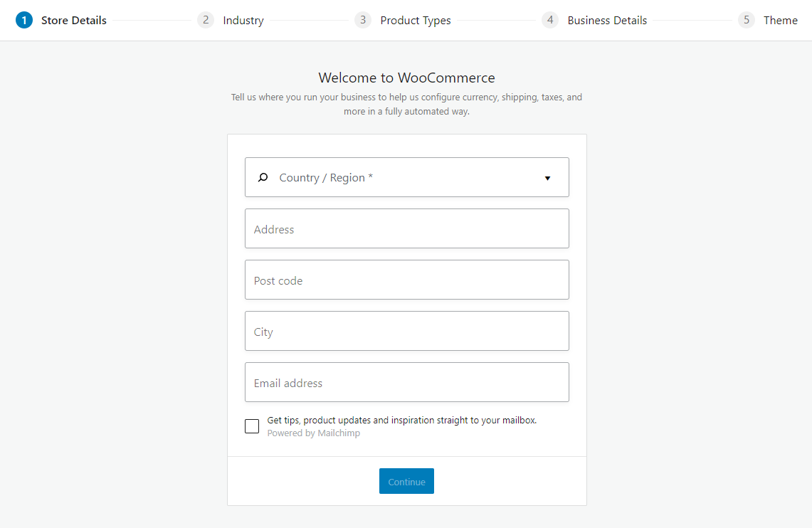Go to the Store Details step
The width and height of the screenshot is (812, 528).
pos(73,20)
